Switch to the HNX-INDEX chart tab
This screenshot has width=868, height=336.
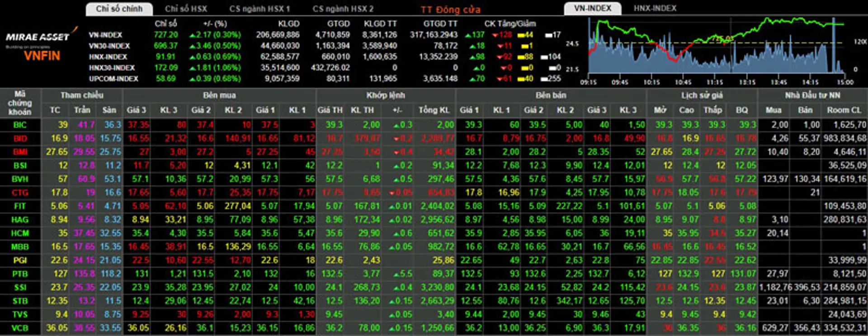[x=655, y=9]
